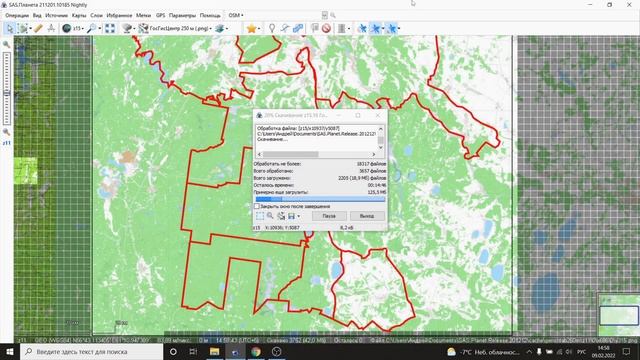Click the Пауза button in download dialog
The height and width of the screenshot is (360, 640).
[329, 216]
